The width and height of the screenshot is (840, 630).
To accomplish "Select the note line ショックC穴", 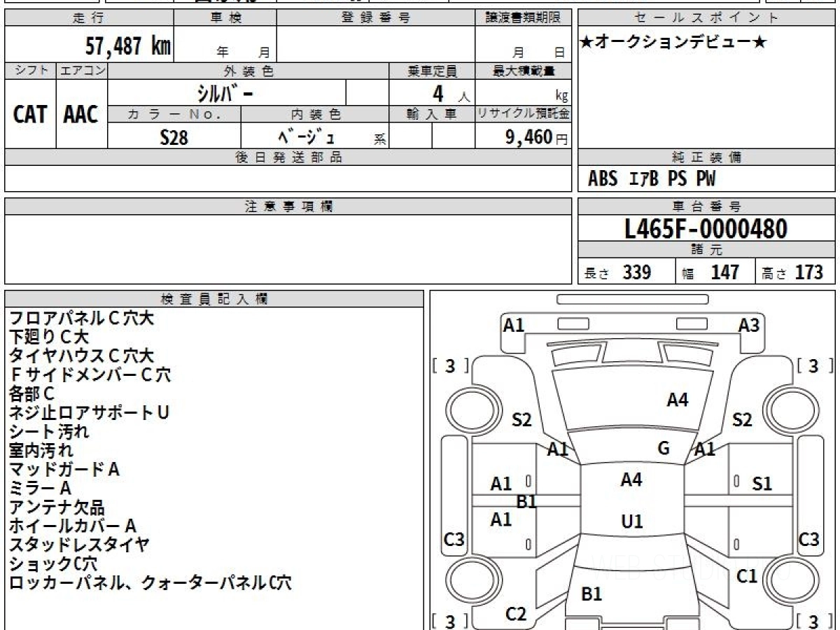I will (x=53, y=564).
